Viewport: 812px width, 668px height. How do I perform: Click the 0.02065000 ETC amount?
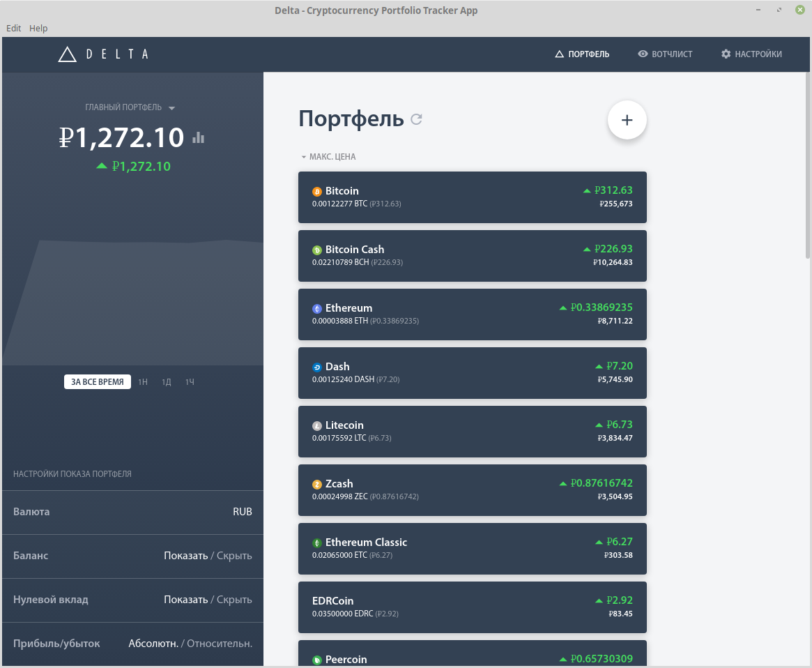tap(339, 555)
